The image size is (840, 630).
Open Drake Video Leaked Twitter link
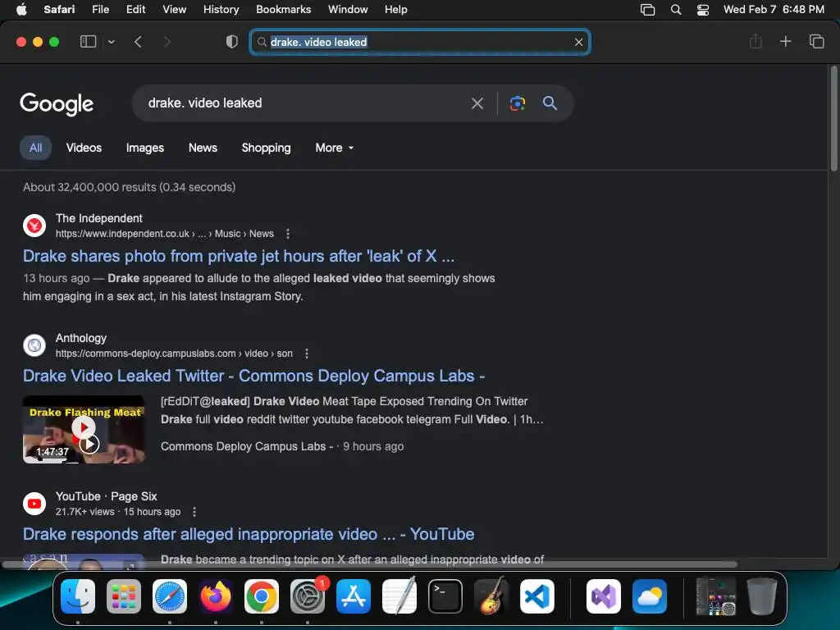tap(253, 376)
